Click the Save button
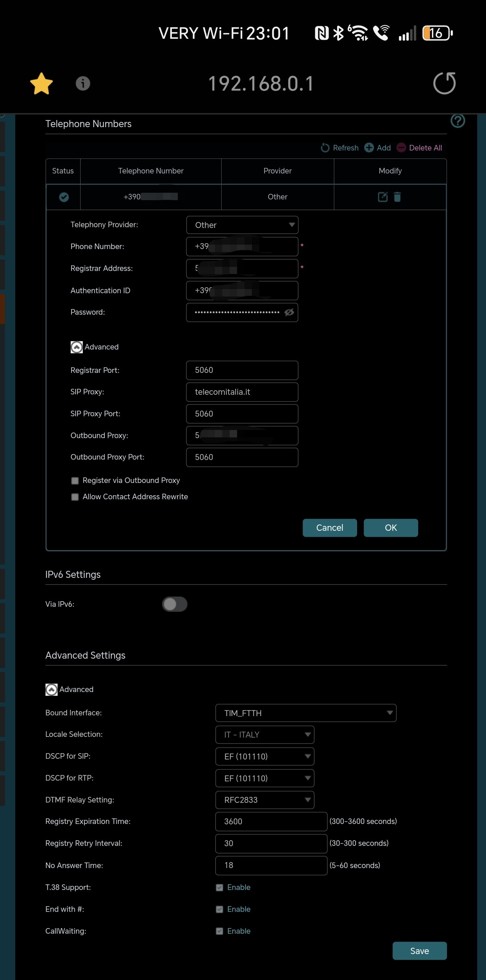 (x=419, y=951)
